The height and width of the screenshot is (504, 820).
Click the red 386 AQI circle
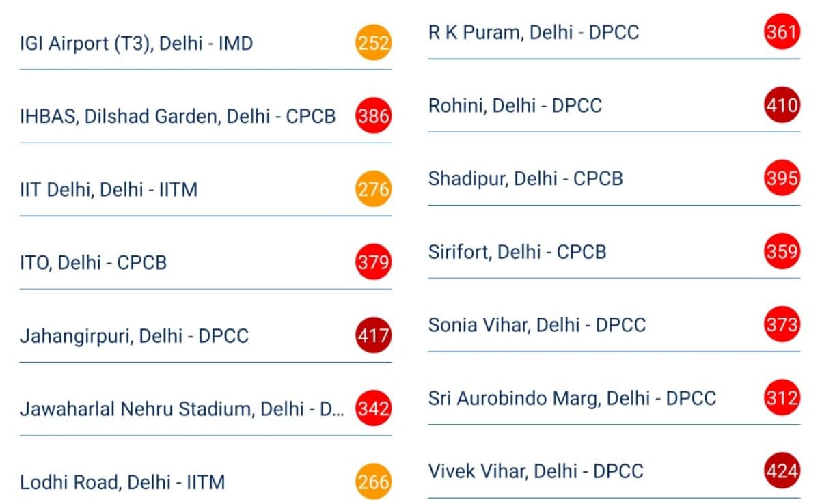click(x=373, y=117)
